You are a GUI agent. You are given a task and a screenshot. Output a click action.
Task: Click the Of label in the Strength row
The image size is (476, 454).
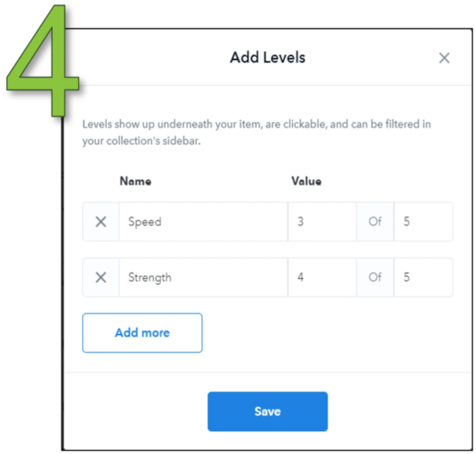375,277
